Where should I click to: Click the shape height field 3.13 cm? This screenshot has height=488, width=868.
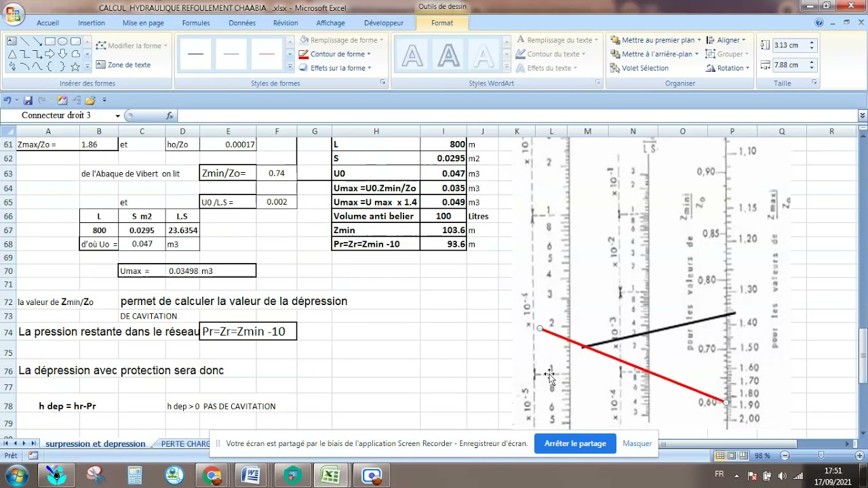click(789, 45)
